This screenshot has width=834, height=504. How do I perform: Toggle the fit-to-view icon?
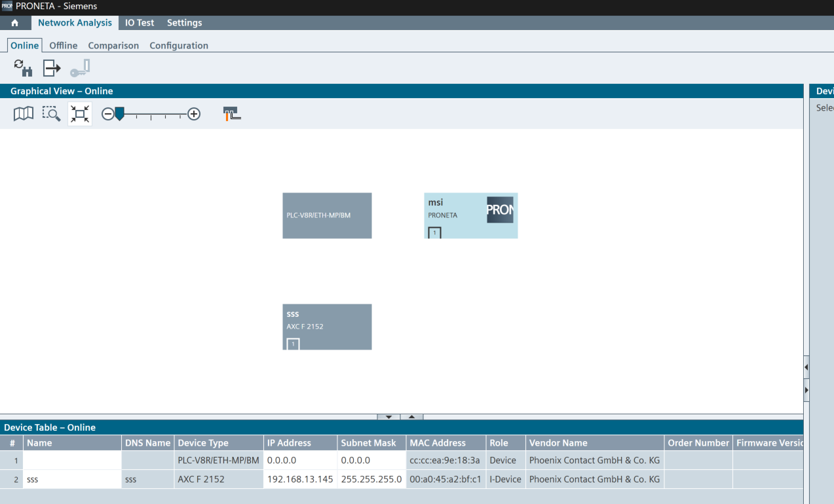80,114
